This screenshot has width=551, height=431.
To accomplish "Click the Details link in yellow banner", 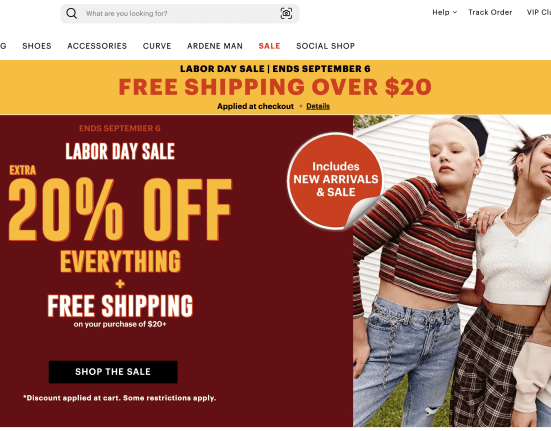I will click(x=318, y=106).
